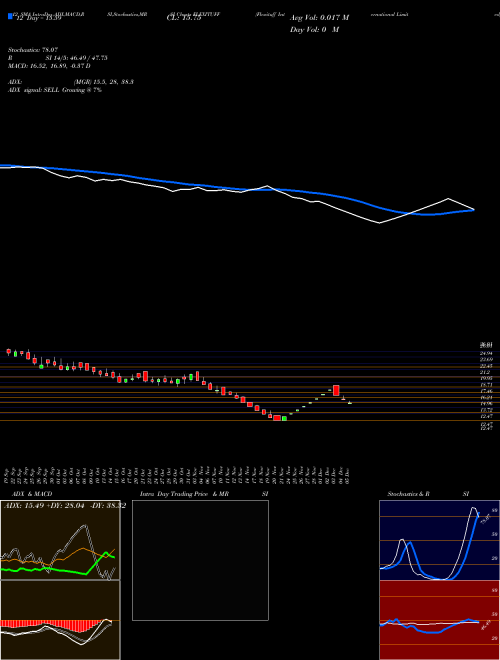This screenshot has height=660, width=500.
Task: Open the ADX line chart thumbnail
Action: click(60, 540)
